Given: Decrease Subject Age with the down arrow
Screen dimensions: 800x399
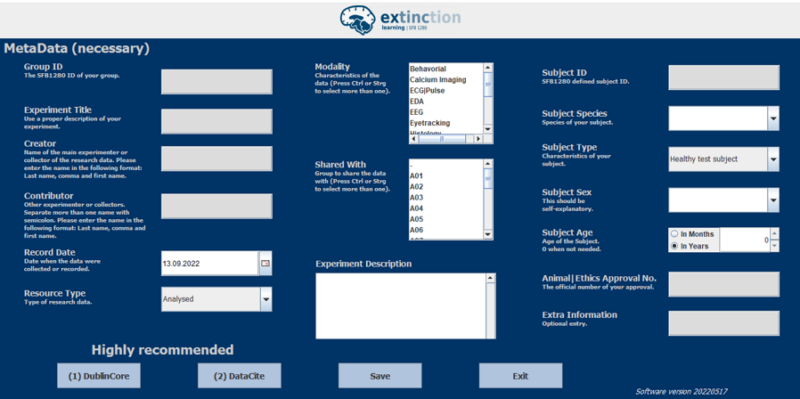Looking at the screenshot, I should click(774, 246).
